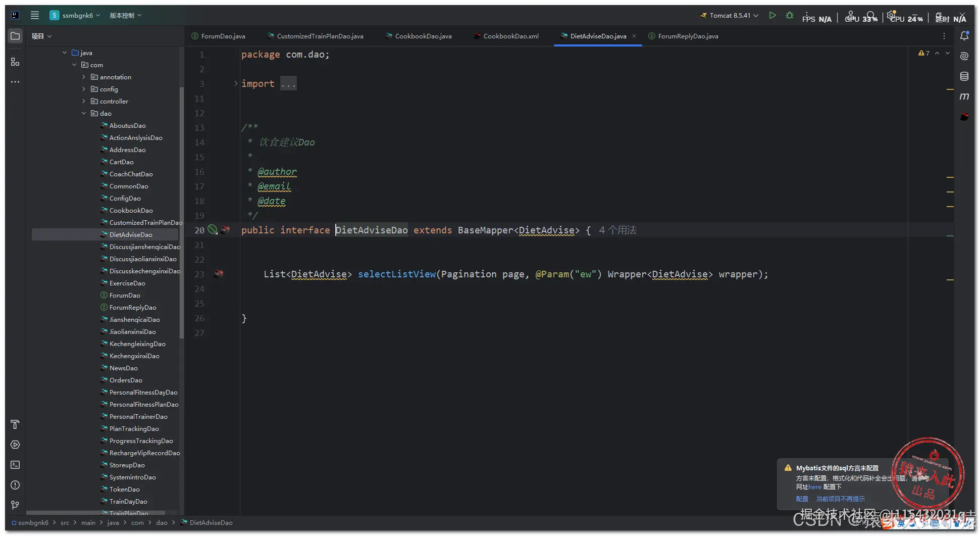
Task: Click the 'here' link in Mybatis notification
Action: pyautogui.click(x=815, y=487)
